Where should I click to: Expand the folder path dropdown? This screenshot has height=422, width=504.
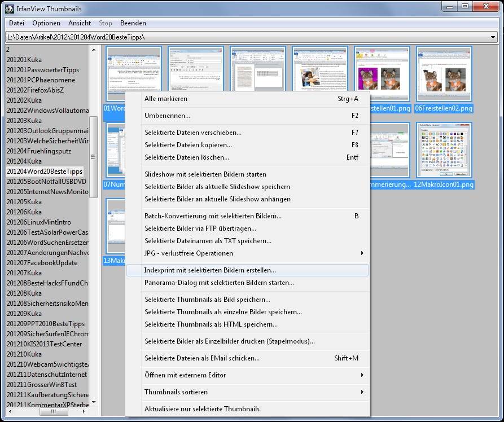493,37
